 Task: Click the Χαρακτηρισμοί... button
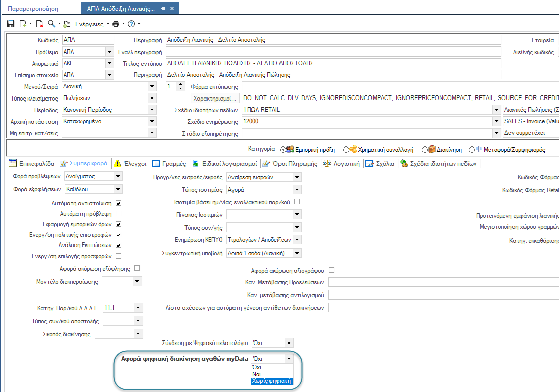pos(215,98)
